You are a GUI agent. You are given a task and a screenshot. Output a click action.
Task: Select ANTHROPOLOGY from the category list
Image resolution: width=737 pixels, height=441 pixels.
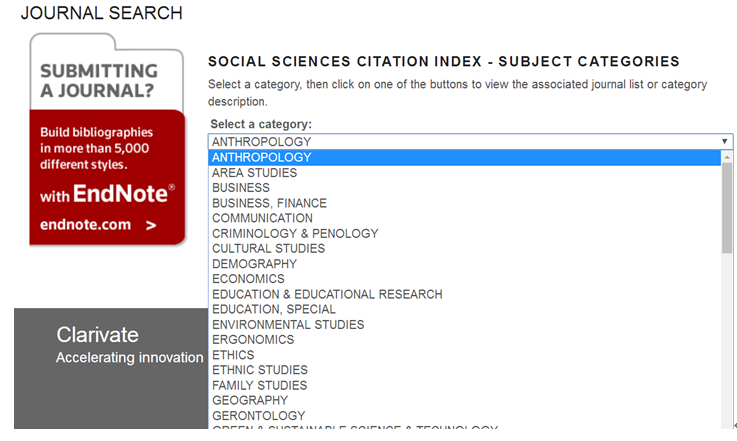pos(262,157)
